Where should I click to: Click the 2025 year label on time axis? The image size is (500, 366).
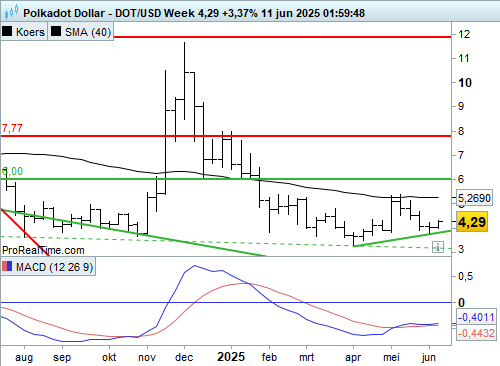tap(231, 357)
